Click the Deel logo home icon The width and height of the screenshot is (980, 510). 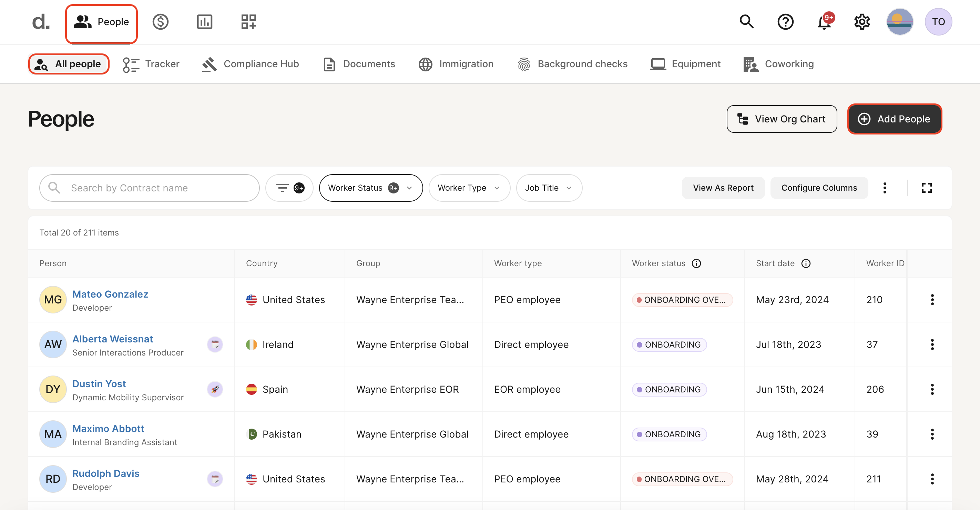pos(41,22)
